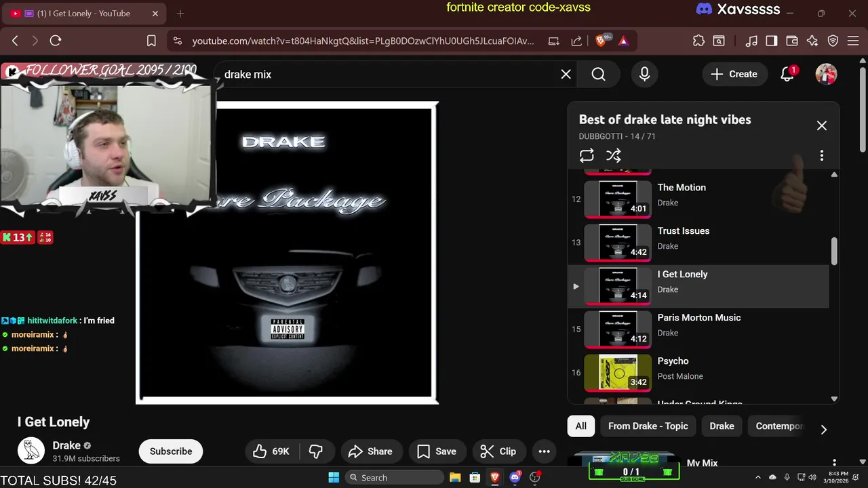The image size is (868, 488).
Task: Clear the YouTube search box with X
Action: click(x=566, y=74)
